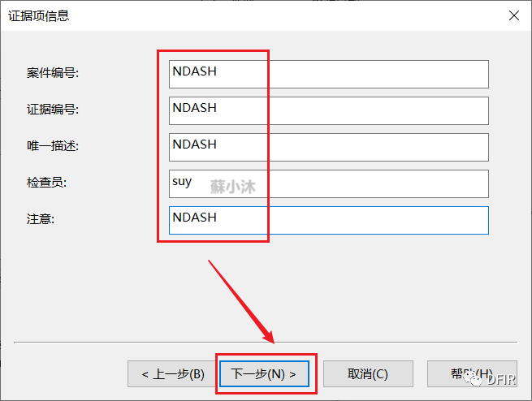Screen dimensions: 532x401
Task: Click the 取消(C) cancel button
Action: 368,374
